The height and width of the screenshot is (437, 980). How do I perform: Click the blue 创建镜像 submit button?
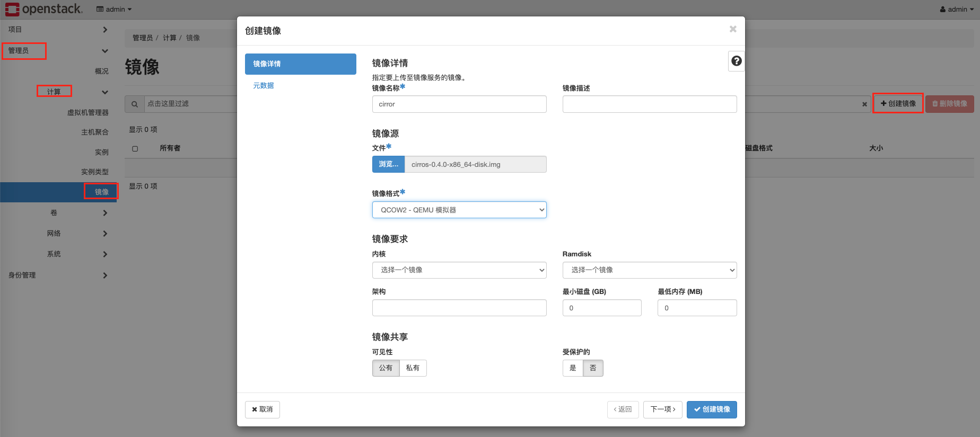pyautogui.click(x=712, y=409)
